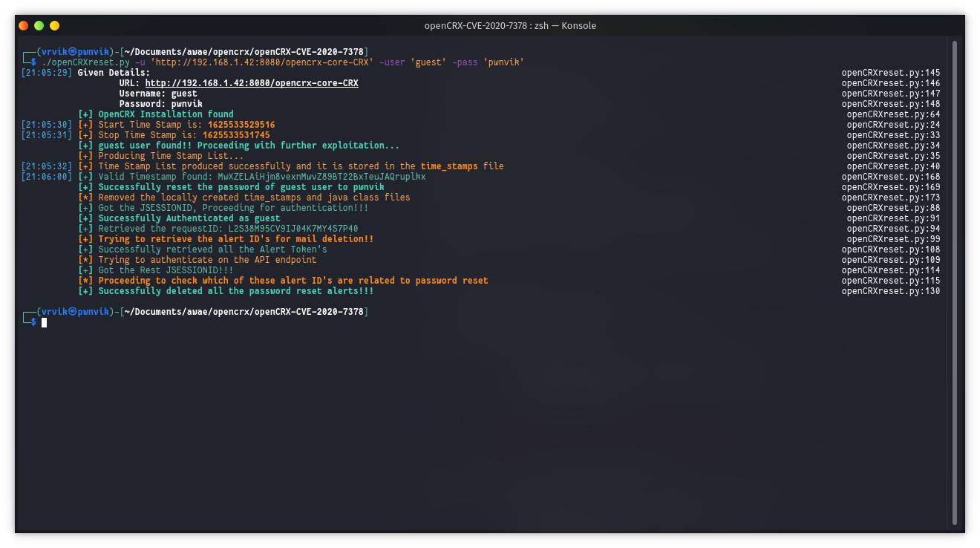The width and height of the screenshot is (980, 548).
Task: Click source reference openCRXreset.py:145
Action: pyautogui.click(x=891, y=73)
